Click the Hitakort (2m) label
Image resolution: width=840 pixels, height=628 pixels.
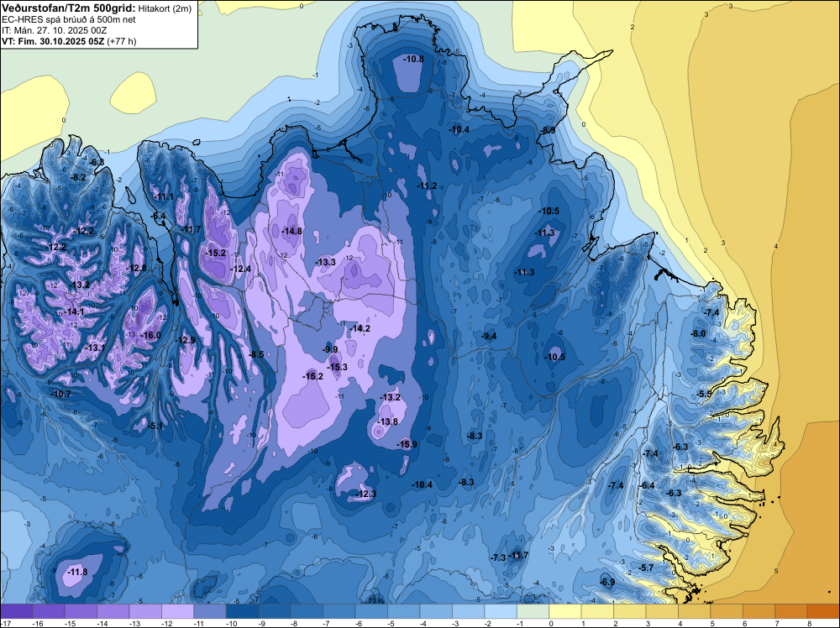[x=165, y=8]
